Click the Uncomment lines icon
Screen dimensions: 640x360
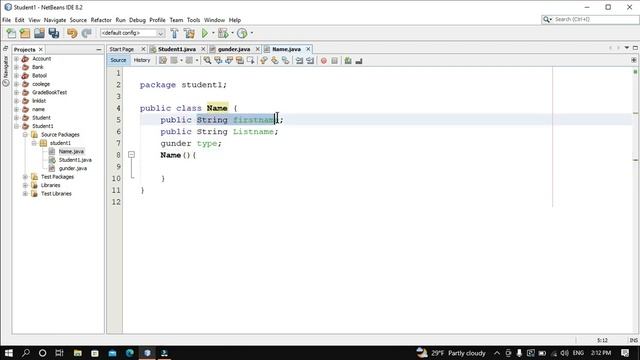click(x=359, y=60)
